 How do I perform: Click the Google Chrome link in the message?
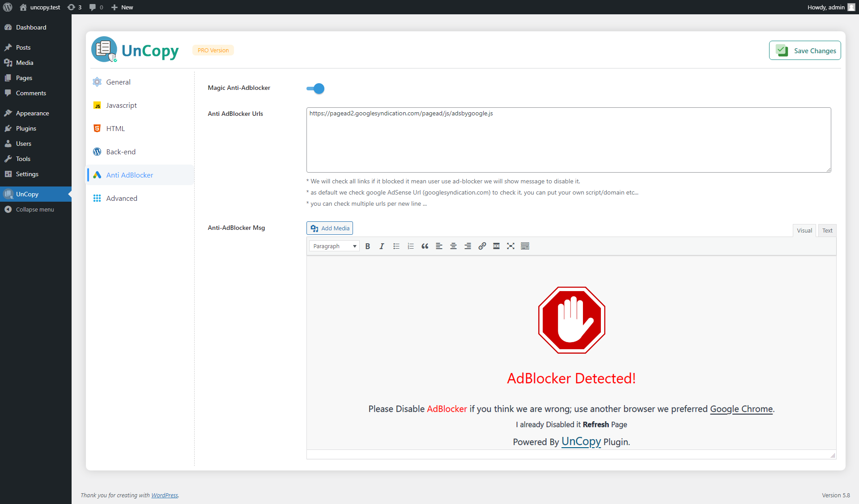click(x=741, y=409)
